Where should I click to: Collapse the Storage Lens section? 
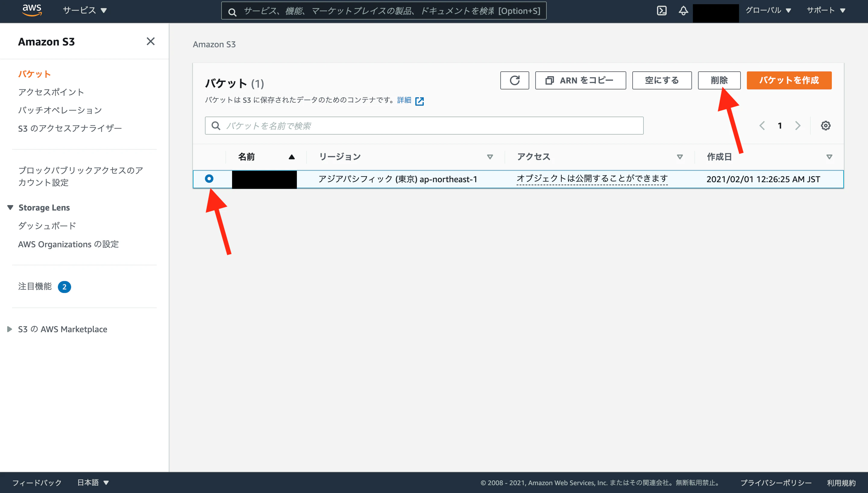[10, 207]
